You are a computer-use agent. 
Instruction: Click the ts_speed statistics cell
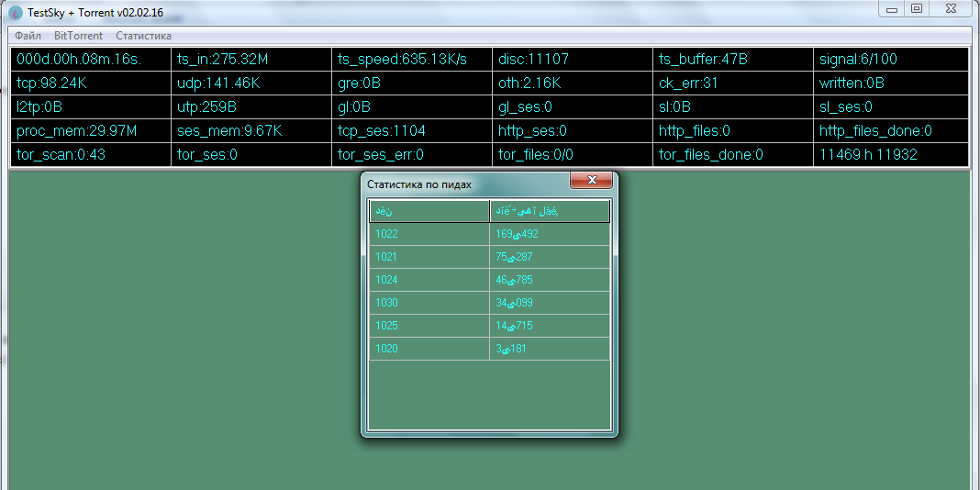[x=410, y=60]
